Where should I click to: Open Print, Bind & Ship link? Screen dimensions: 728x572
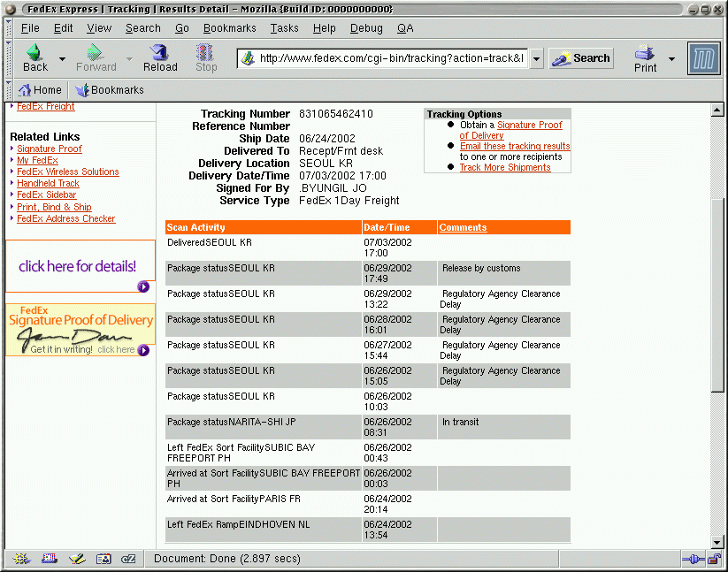point(54,208)
